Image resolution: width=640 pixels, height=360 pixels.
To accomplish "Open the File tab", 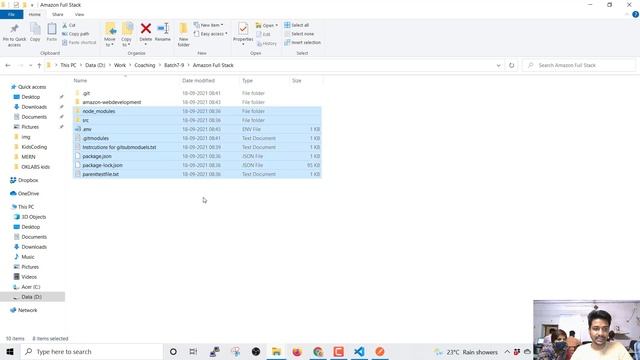I will (x=11, y=14).
